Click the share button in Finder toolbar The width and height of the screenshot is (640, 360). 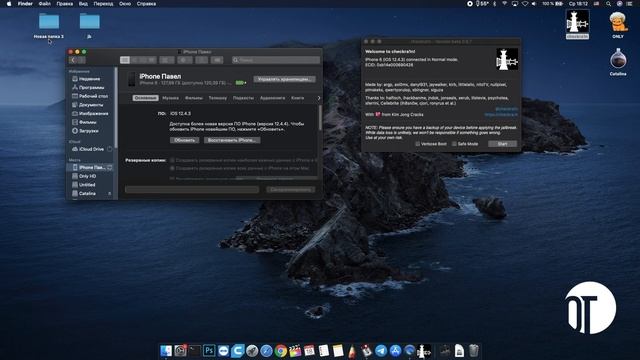pos(201,60)
